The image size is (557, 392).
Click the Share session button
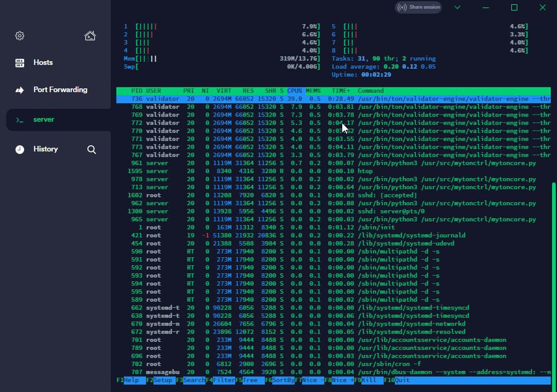(x=418, y=7)
